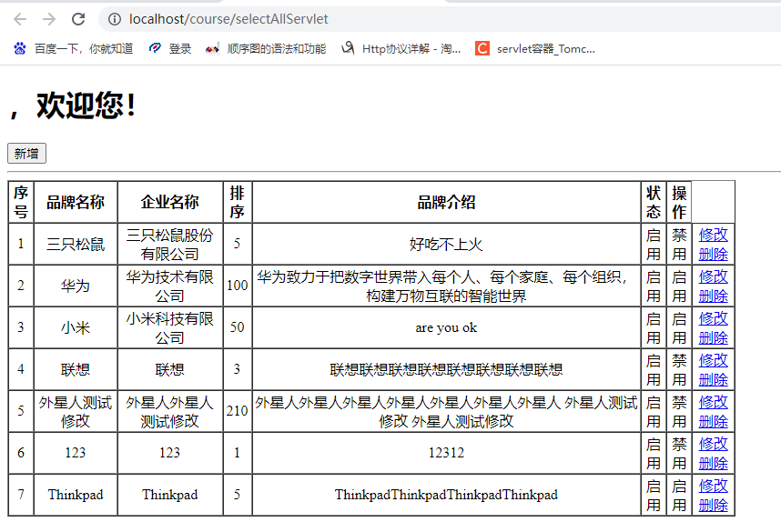
Task: Click 修改 link for 联想 row
Action: [x=713, y=360]
